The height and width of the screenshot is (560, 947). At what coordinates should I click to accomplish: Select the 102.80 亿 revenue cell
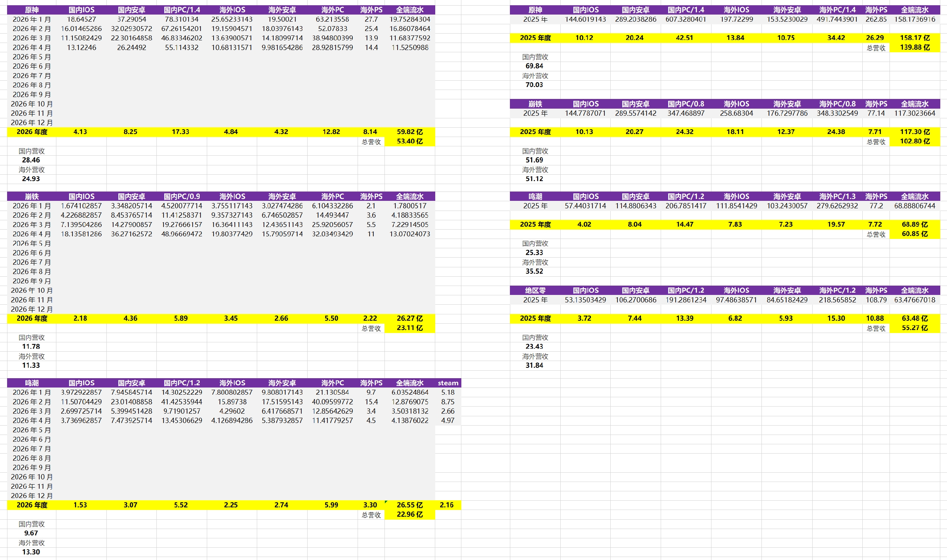915,141
